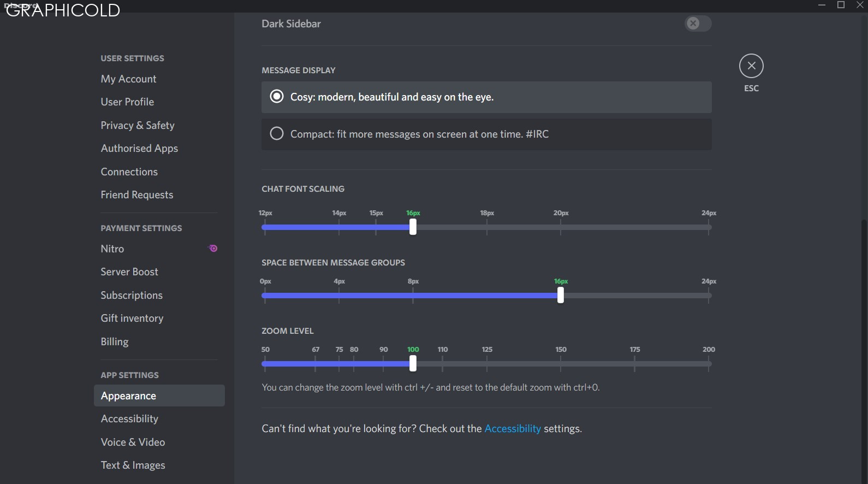
Task: Click the Nitro boost icon beside Nitro
Action: 212,249
